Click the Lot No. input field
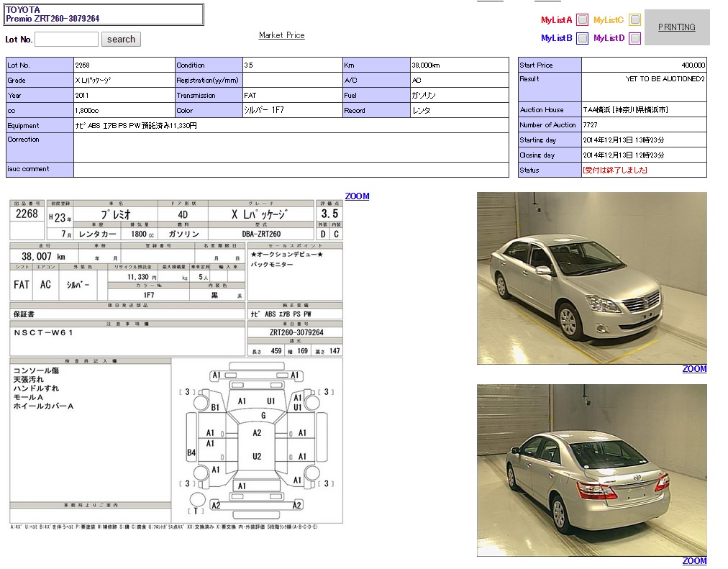This screenshot has height=569, width=728. pyautogui.click(x=66, y=40)
